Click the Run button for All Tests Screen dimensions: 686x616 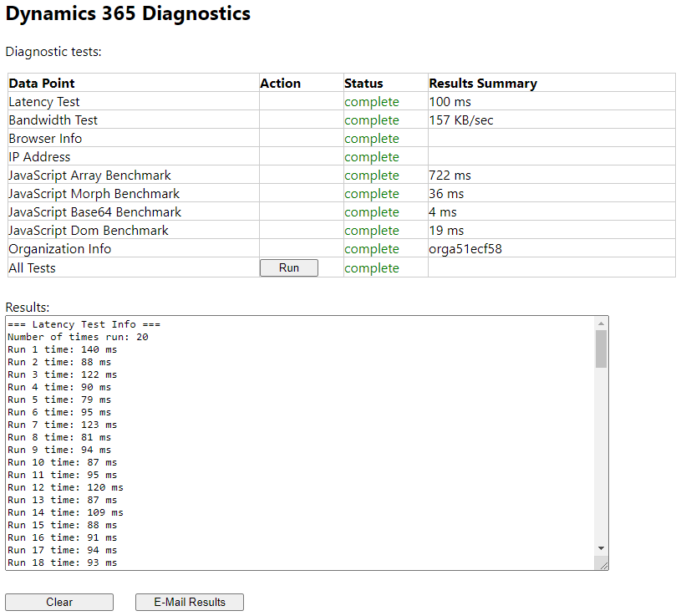tap(288, 267)
